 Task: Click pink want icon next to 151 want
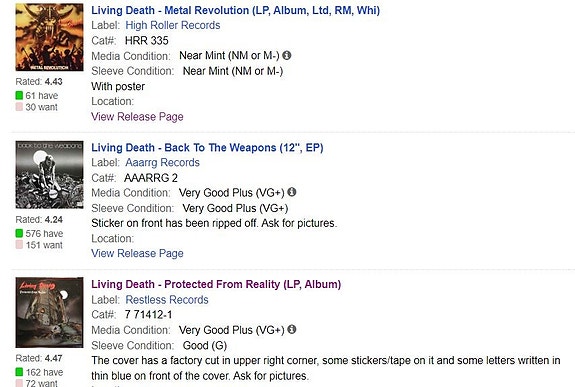point(19,245)
